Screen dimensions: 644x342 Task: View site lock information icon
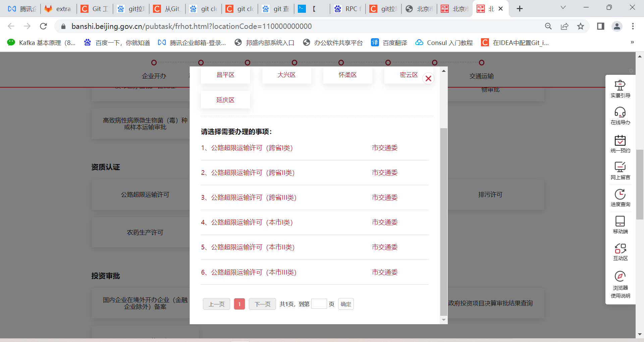(x=63, y=26)
